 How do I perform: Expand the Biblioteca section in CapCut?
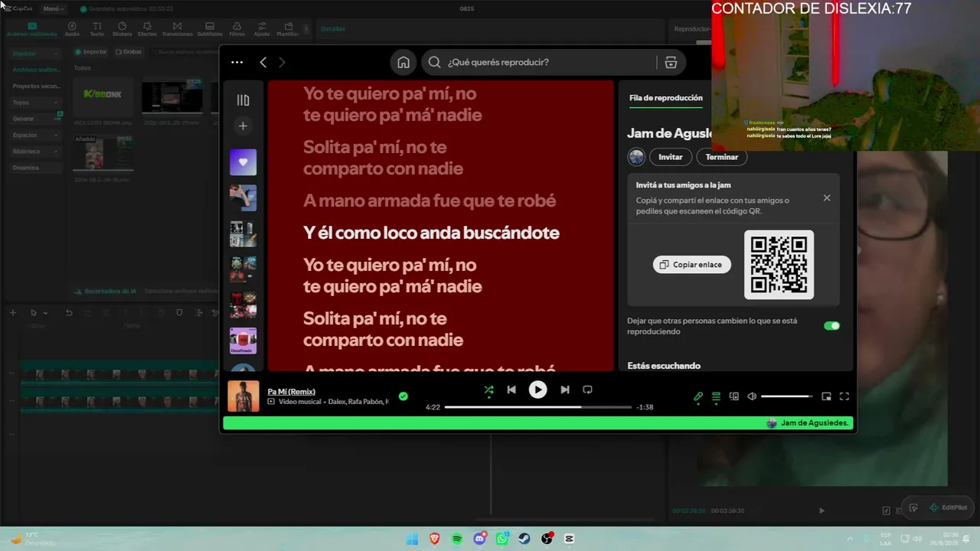click(x=34, y=152)
